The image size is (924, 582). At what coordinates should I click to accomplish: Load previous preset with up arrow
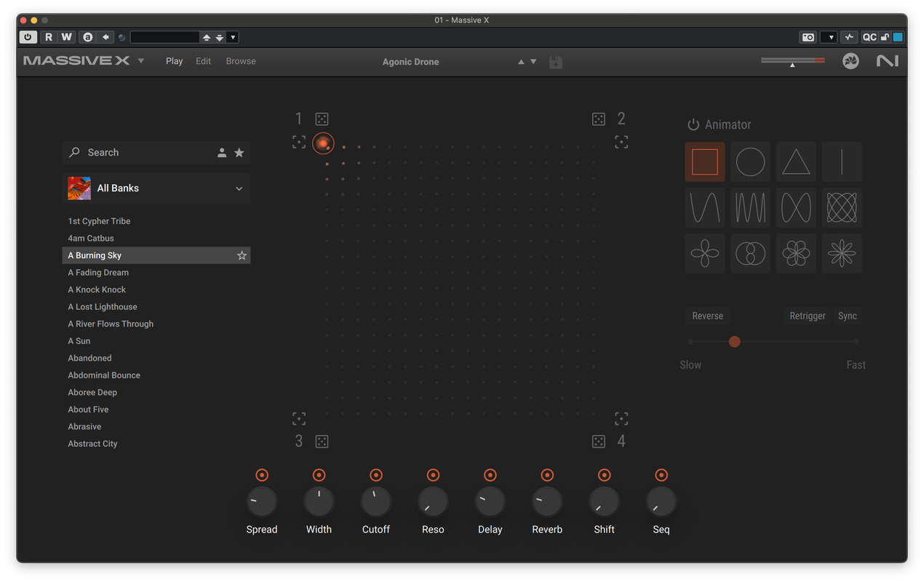(x=521, y=62)
